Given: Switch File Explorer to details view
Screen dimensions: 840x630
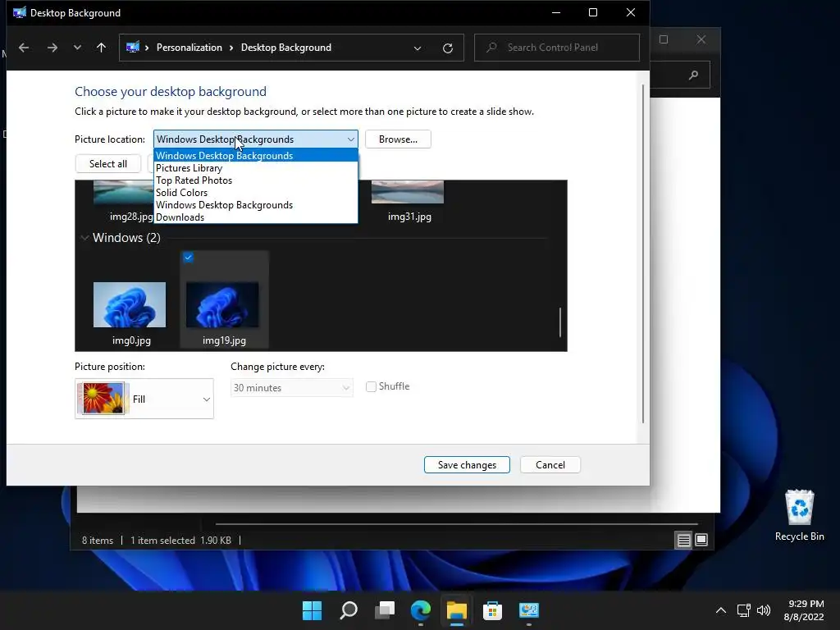Looking at the screenshot, I should coord(684,540).
